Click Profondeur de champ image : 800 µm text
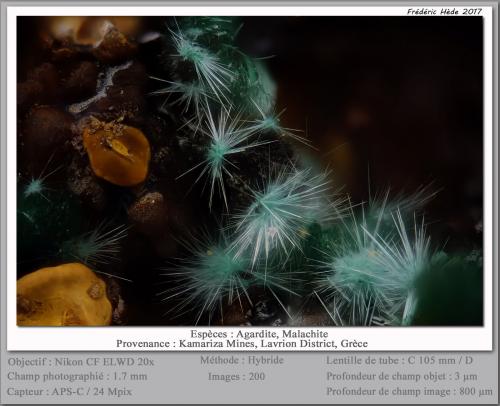Image resolution: width=500 pixels, height=406 pixels. tap(409, 391)
